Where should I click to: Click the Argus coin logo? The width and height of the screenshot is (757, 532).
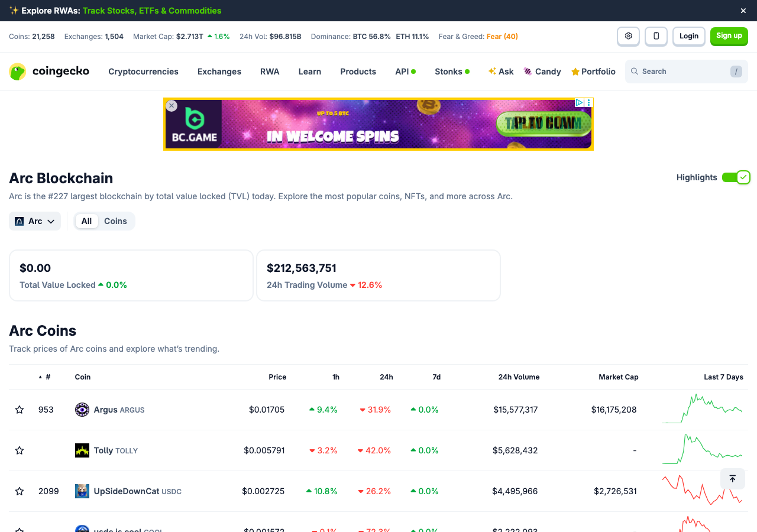click(82, 410)
